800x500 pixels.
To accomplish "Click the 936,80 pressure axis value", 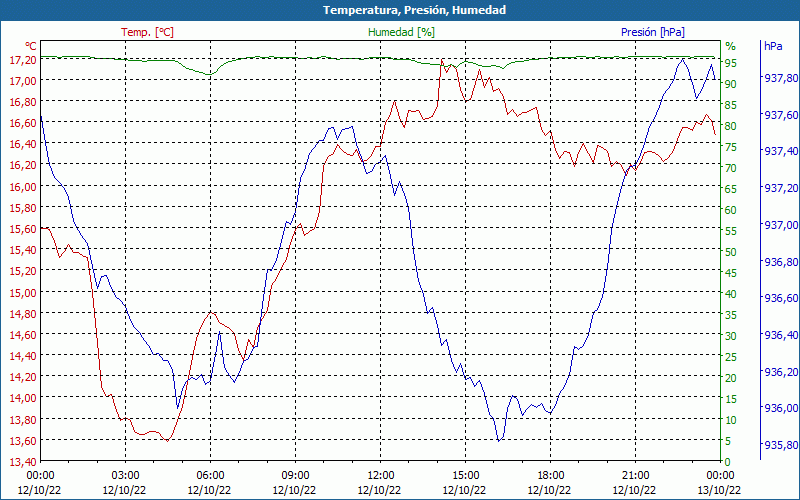I will [x=781, y=261].
